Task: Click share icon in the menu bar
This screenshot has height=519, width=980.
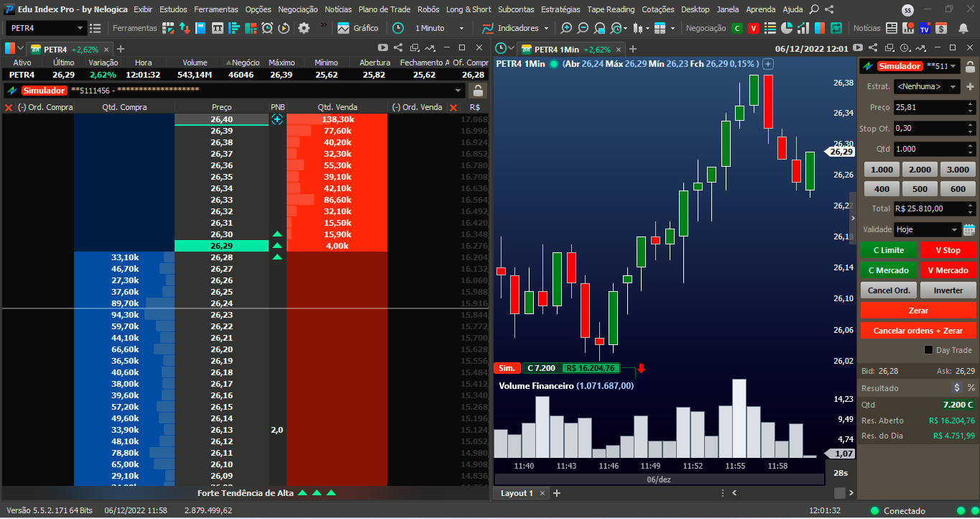Action: coord(830,9)
